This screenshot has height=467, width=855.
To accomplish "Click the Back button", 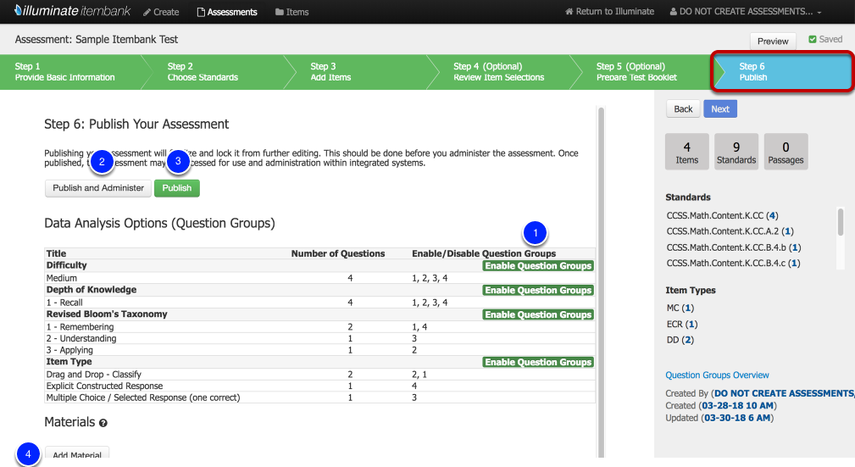I will coord(683,109).
